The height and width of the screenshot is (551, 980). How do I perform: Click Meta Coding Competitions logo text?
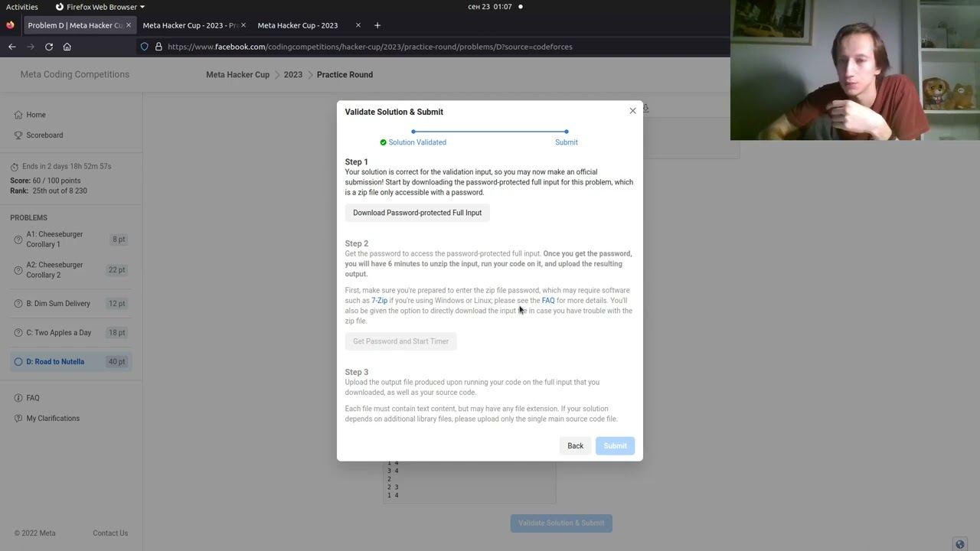tap(75, 74)
